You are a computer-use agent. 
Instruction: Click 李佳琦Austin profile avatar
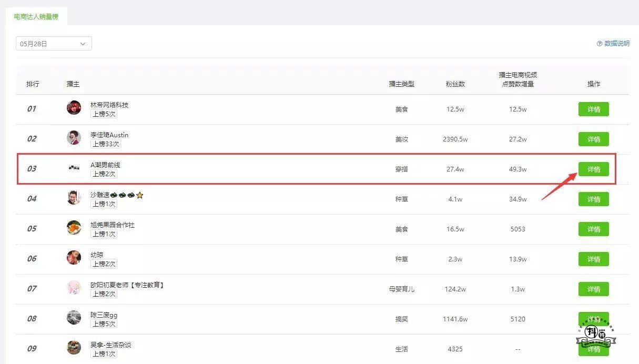coord(74,138)
